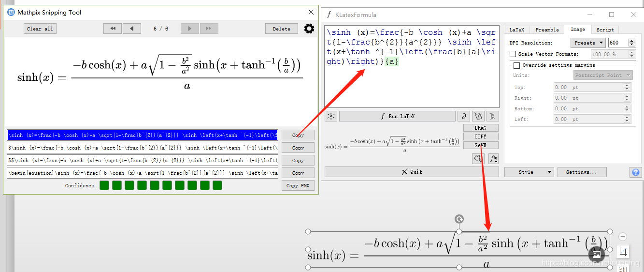Click the KLatexFormula title bar f icon
Viewport: 644px width, 272px height.
pyautogui.click(x=329, y=15)
